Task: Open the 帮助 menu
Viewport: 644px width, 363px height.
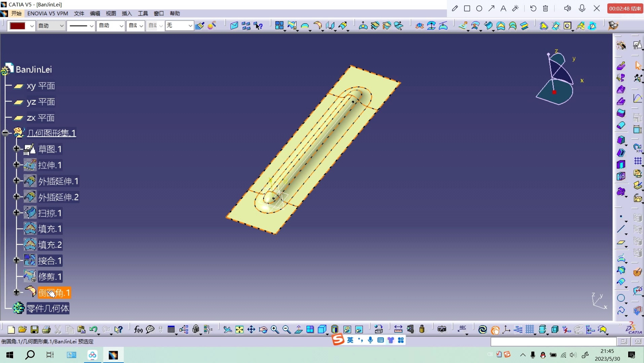Action: point(175,13)
